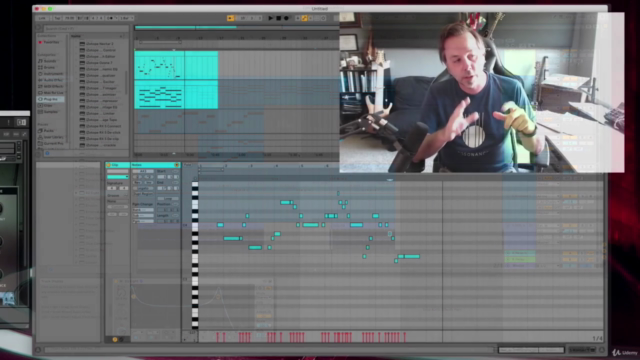Stop playback with the Stop button
The height and width of the screenshot is (360, 640).
(278, 18)
